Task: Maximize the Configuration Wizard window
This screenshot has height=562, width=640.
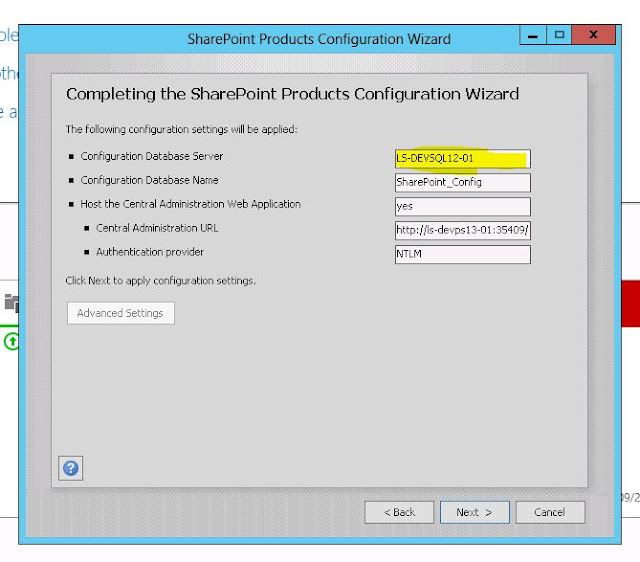Action: coord(559,36)
